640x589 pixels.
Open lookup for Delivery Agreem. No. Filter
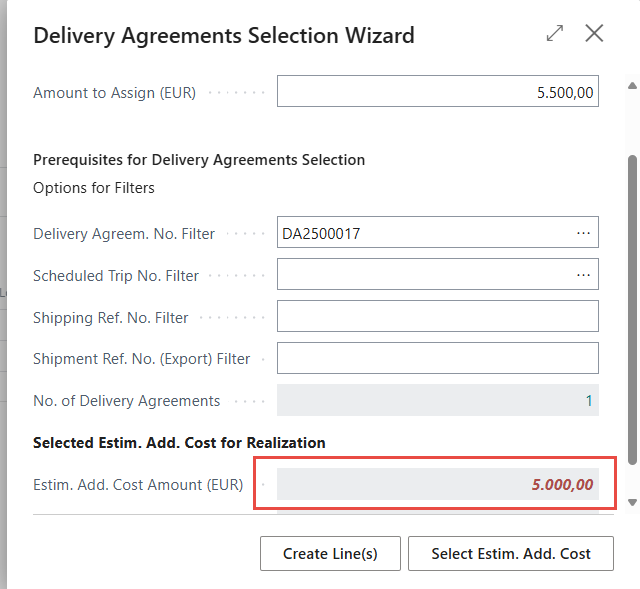pos(583,233)
